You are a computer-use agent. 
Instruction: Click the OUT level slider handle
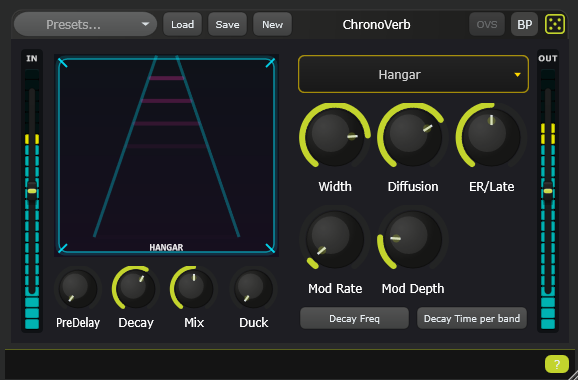click(548, 191)
